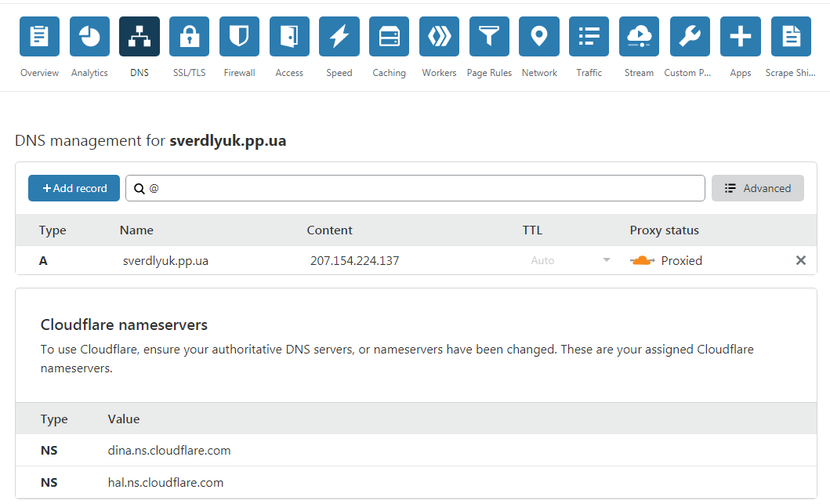Select dina.ns.cloudflare.com nameserver value

click(169, 451)
